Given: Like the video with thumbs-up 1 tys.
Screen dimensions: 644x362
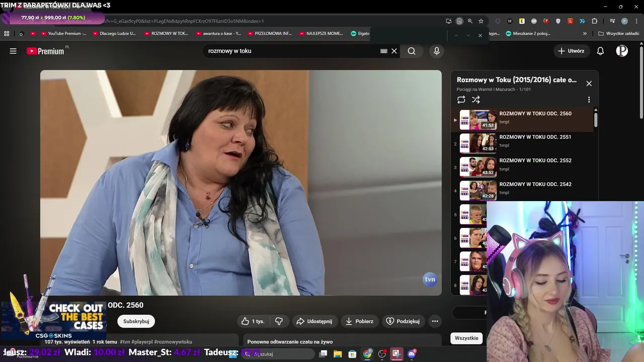Looking at the screenshot, I should point(253,321).
